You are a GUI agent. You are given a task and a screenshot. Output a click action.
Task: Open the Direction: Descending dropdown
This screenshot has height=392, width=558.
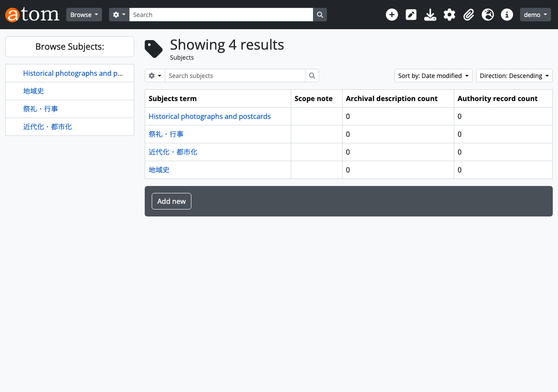click(514, 75)
